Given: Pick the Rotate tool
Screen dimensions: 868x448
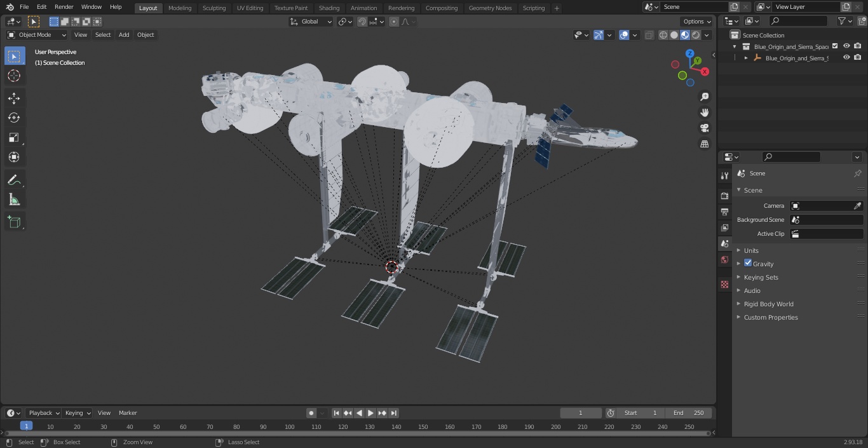Looking at the screenshot, I should point(14,118).
